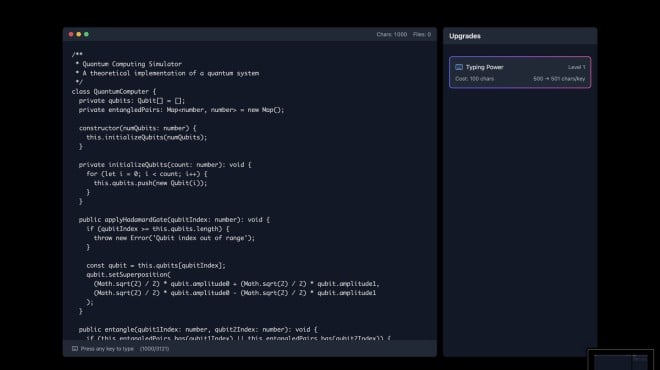Screen dimensions: 660x370
Task: Click the "for (let i = 0; i < count; i++)" line
Action: click(x=147, y=174)
